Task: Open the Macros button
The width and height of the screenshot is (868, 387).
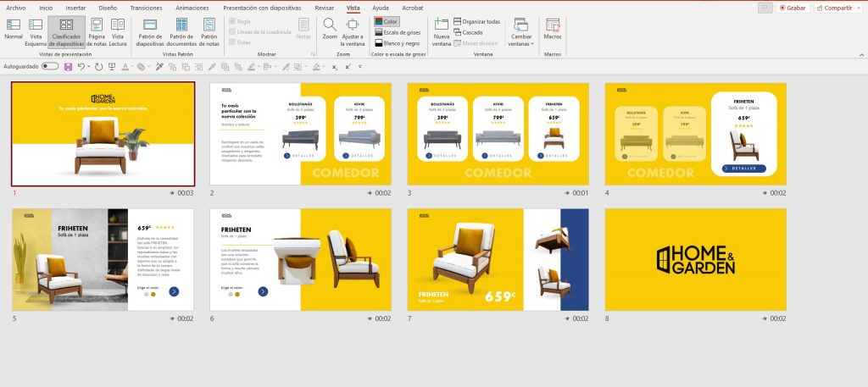Action: click(553, 29)
